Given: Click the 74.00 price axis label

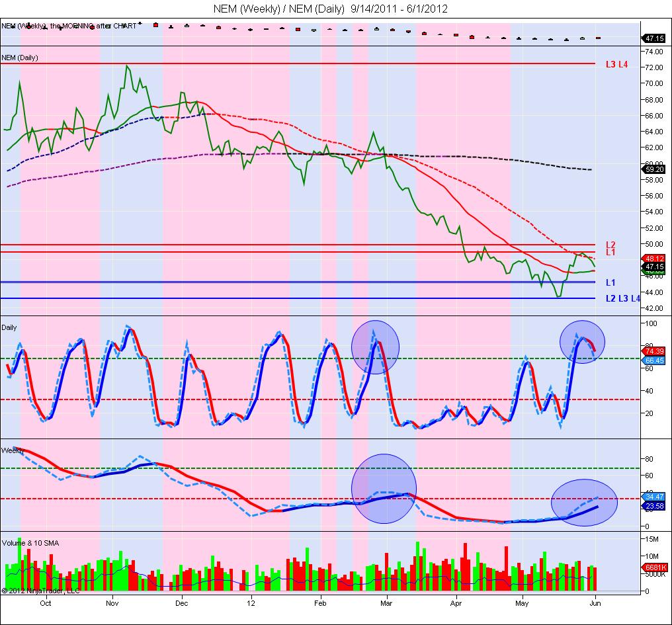Looking at the screenshot, I should point(654,52).
